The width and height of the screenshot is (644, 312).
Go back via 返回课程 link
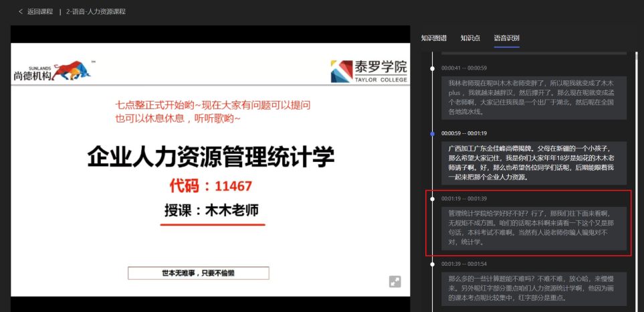click(x=40, y=11)
